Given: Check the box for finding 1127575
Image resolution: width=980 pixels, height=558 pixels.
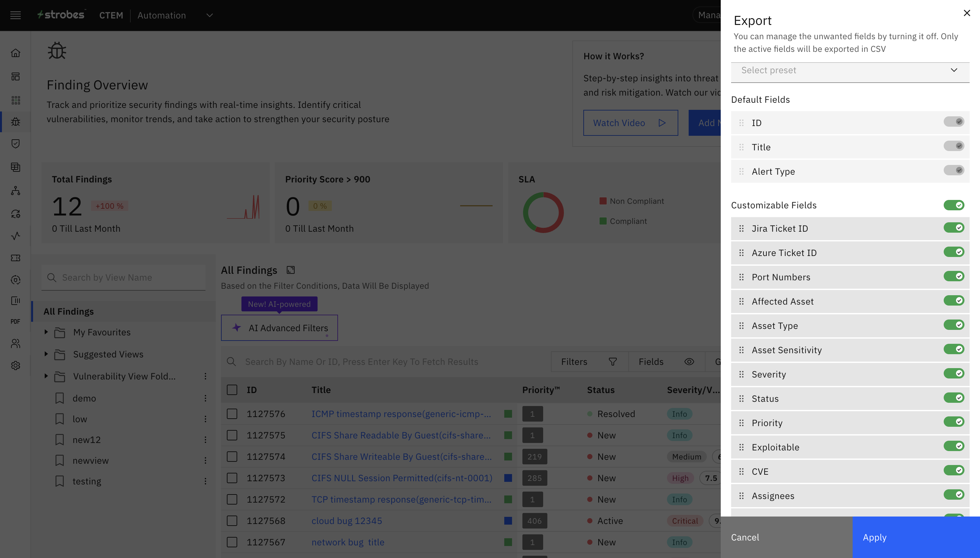Looking at the screenshot, I should point(232,436).
